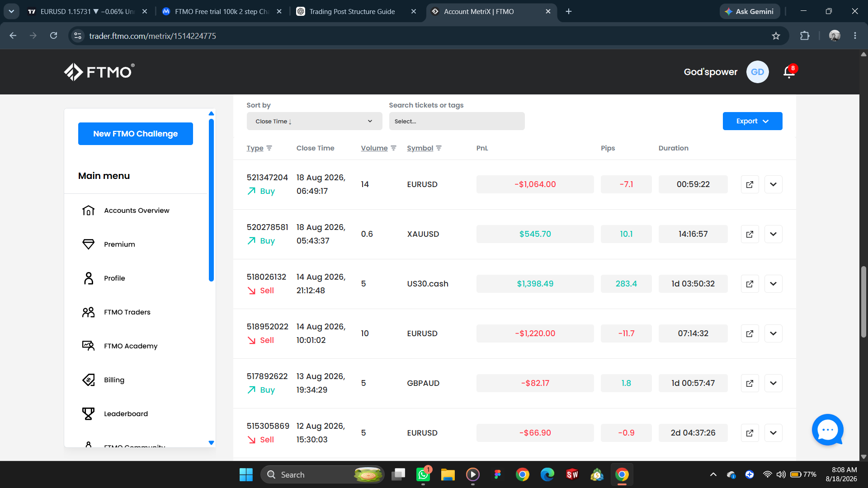Click the Profile person icon

coord(88,278)
